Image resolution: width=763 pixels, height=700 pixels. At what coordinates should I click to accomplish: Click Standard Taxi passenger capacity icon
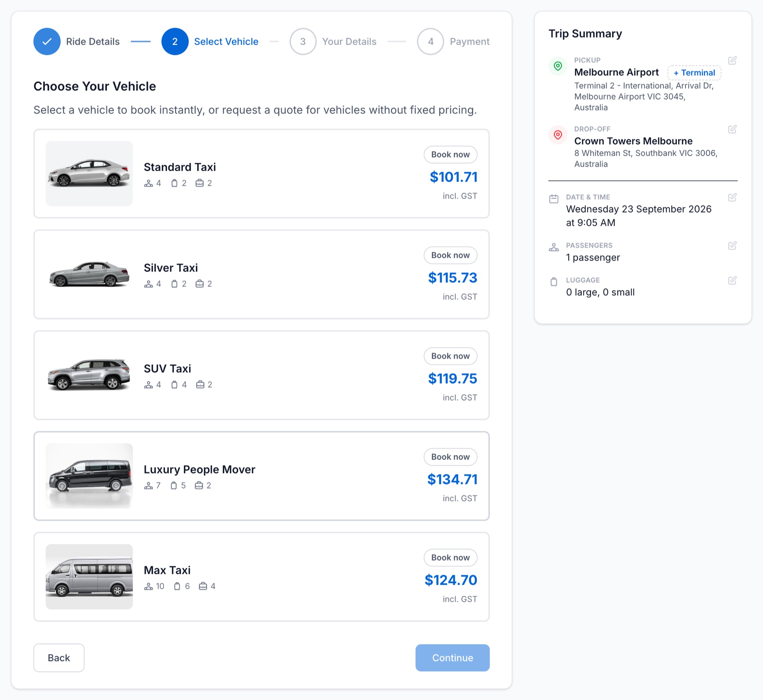[x=148, y=183]
